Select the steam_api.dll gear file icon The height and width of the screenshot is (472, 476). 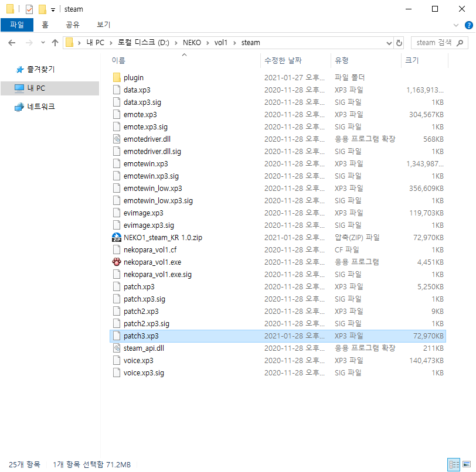tap(117, 348)
